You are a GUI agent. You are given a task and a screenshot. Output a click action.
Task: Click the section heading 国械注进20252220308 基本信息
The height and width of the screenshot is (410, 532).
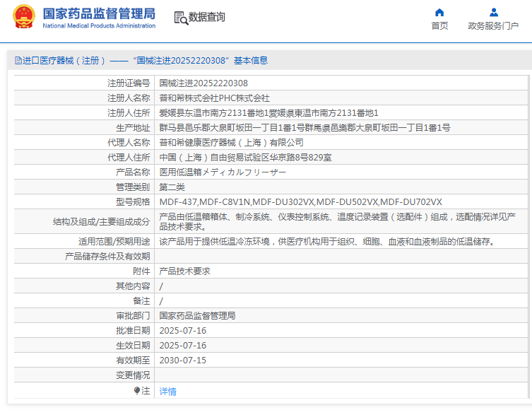[200, 61]
